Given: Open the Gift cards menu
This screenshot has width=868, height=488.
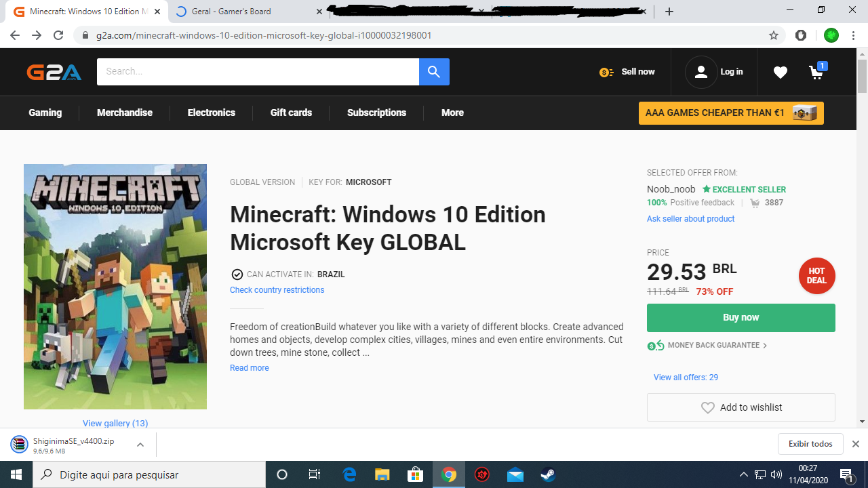Looking at the screenshot, I should click(x=291, y=113).
